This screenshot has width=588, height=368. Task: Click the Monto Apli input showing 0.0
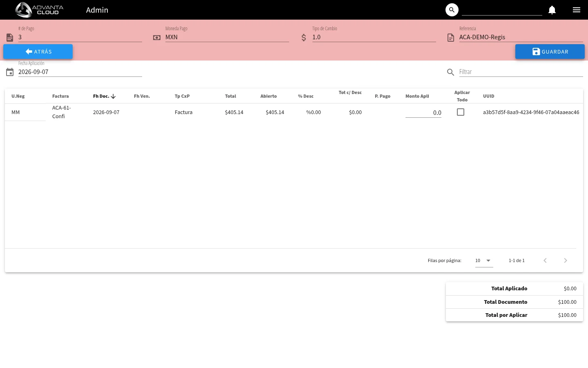pyautogui.click(x=423, y=112)
